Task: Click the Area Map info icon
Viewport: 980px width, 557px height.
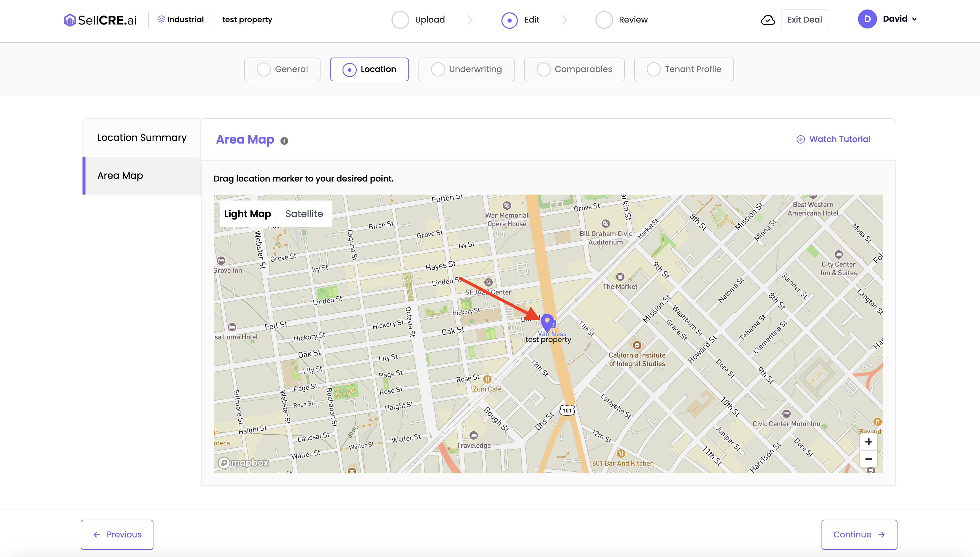Action: (x=284, y=141)
